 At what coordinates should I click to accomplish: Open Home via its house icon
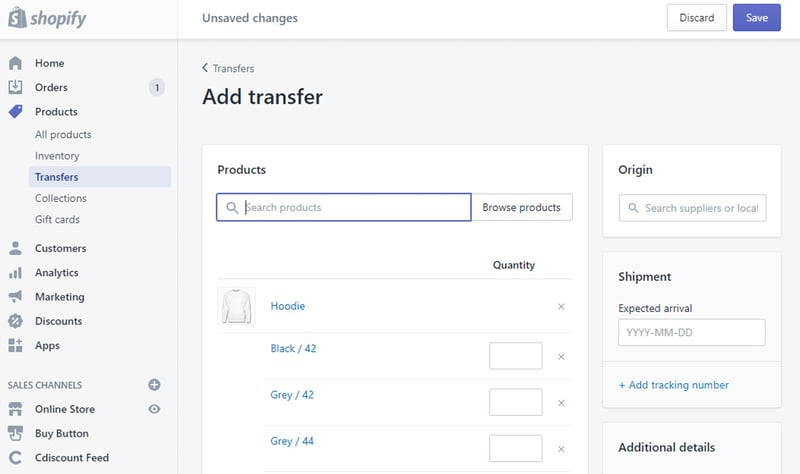point(15,63)
